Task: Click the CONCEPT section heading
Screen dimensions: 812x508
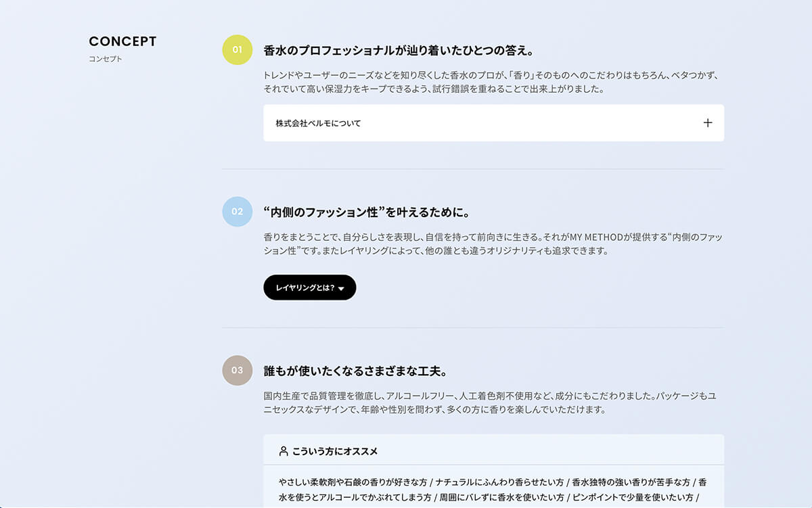Action: click(x=122, y=41)
